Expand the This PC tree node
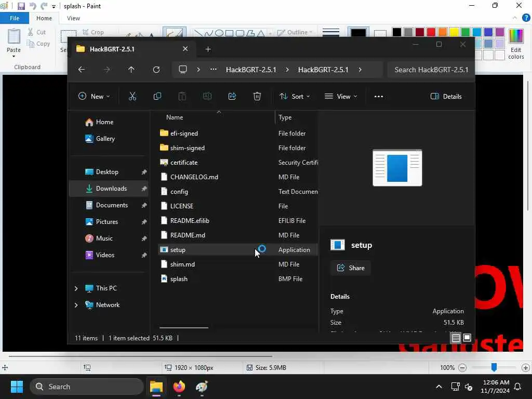This screenshot has width=532, height=399. click(x=76, y=288)
